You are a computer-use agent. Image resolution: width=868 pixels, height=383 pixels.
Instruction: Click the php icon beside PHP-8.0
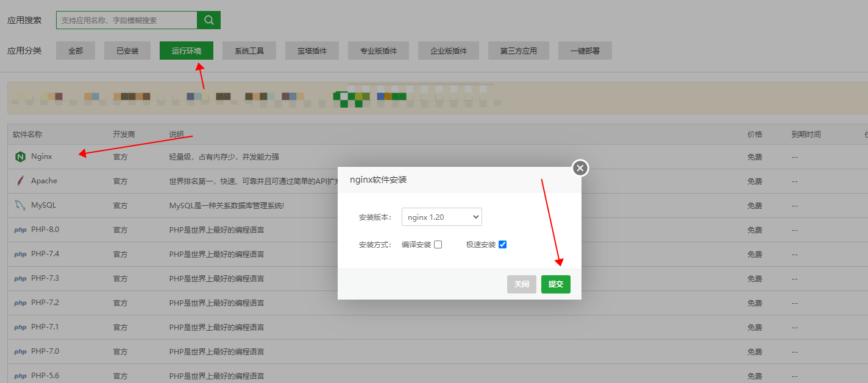click(20, 230)
